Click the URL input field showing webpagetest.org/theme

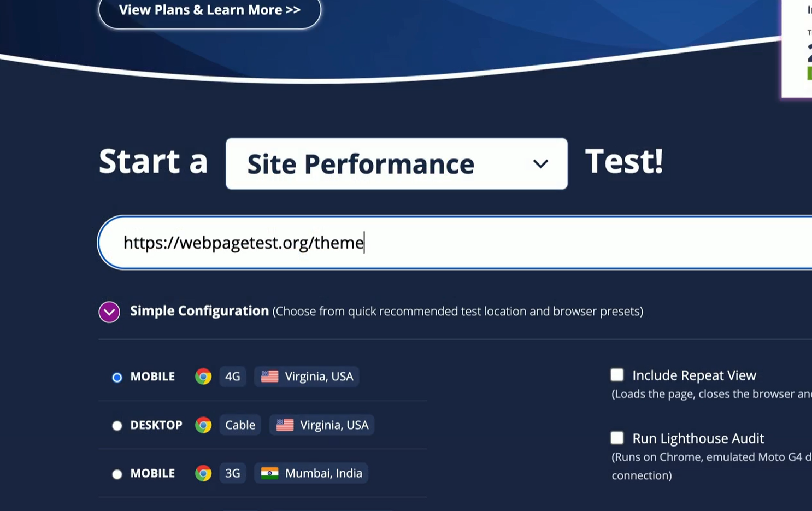383,243
